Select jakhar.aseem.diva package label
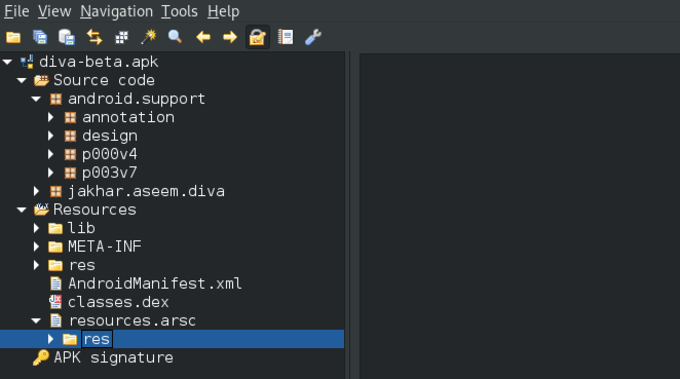The image size is (680, 379). pos(146,191)
